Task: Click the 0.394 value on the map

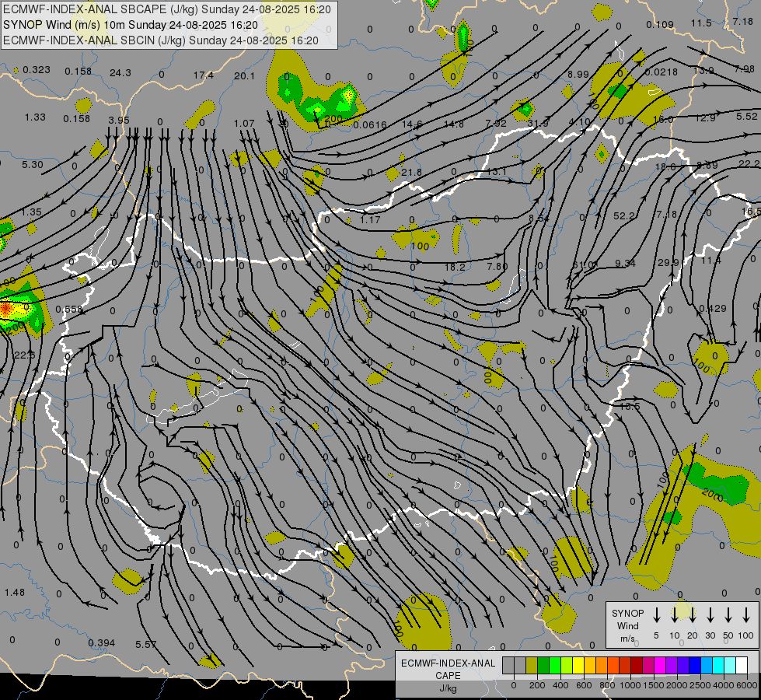Action: (101, 642)
